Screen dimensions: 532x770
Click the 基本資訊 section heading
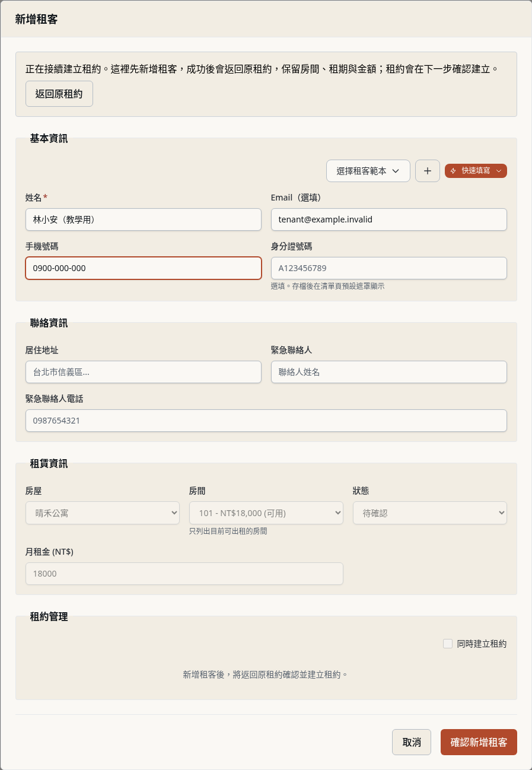[x=49, y=139]
